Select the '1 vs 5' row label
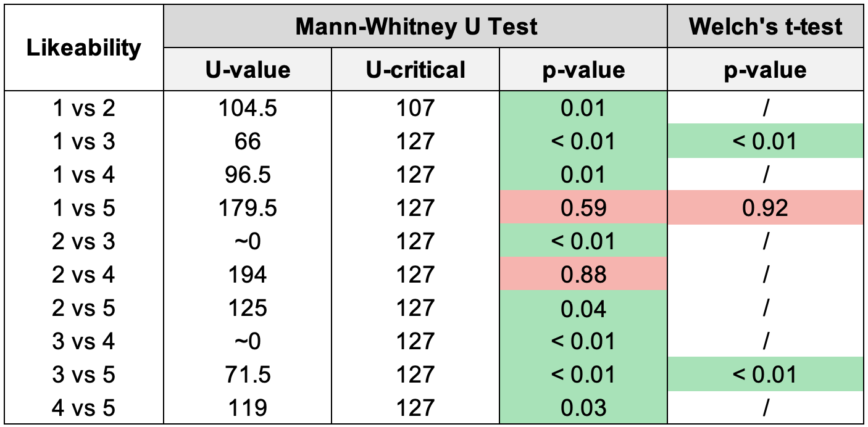This screenshot has width=868, height=427. point(84,208)
